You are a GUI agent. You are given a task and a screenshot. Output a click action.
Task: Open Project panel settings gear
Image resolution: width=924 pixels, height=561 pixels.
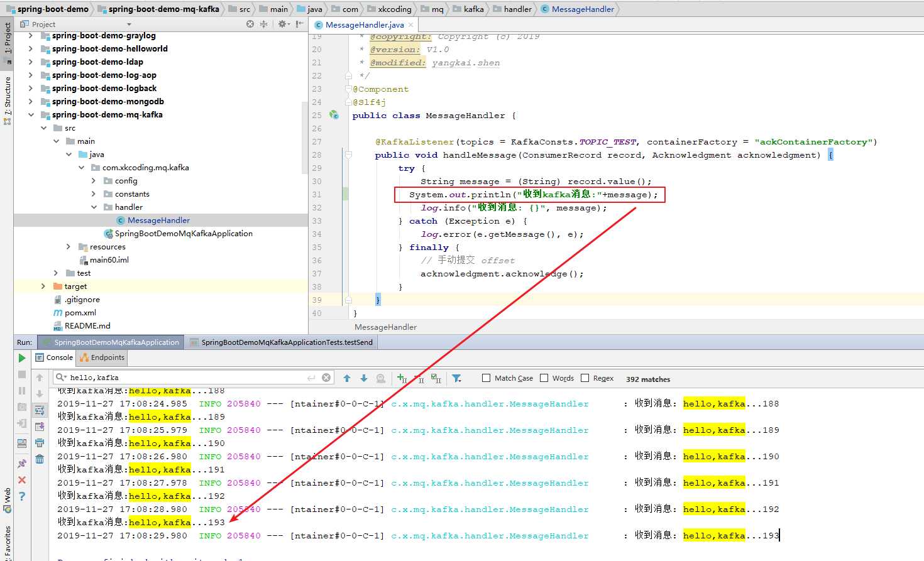coord(282,24)
